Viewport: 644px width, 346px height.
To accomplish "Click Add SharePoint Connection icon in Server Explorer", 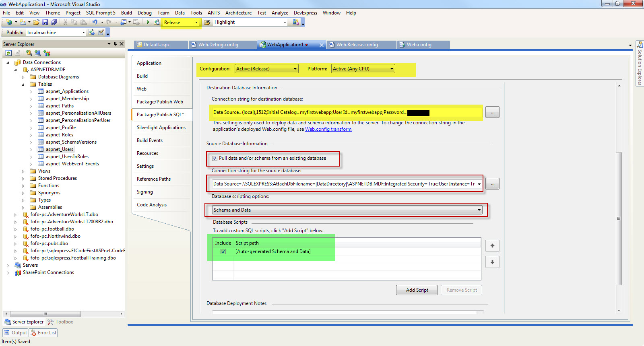I will click(x=47, y=53).
